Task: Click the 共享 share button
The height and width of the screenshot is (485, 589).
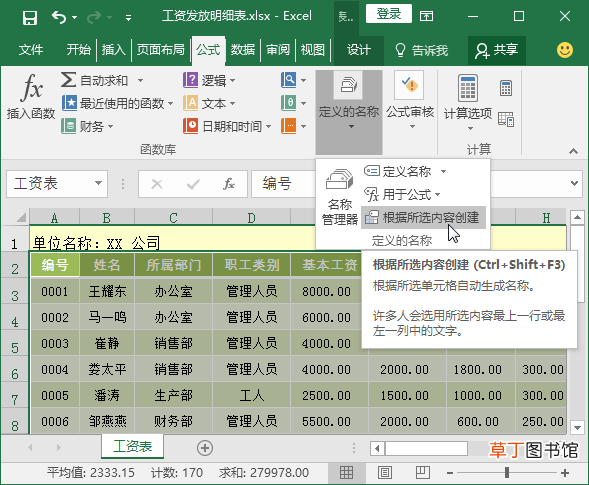Action: [x=497, y=50]
